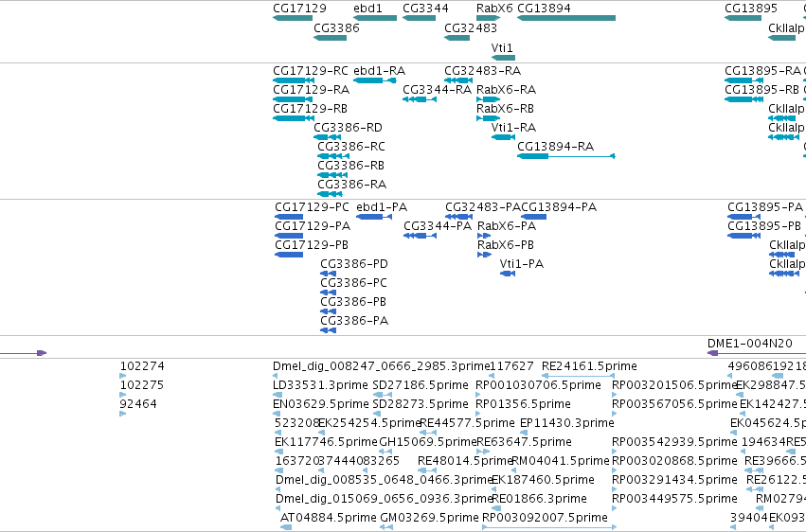Select transcript CG3344-RA
The image size is (806, 532).
point(420,99)
